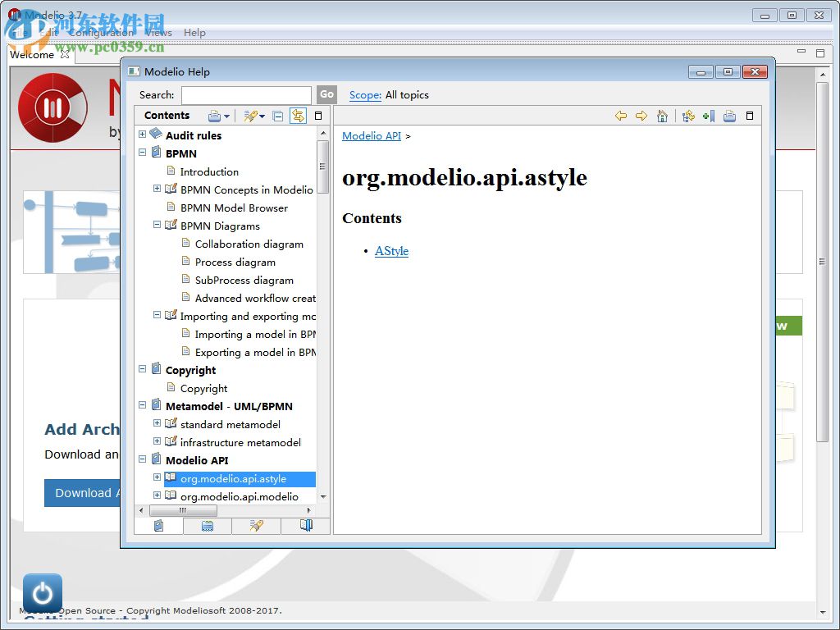Select Exporting a model in BPMN topic
Screen dimensions: 840x630
click(x=255, y=353)
